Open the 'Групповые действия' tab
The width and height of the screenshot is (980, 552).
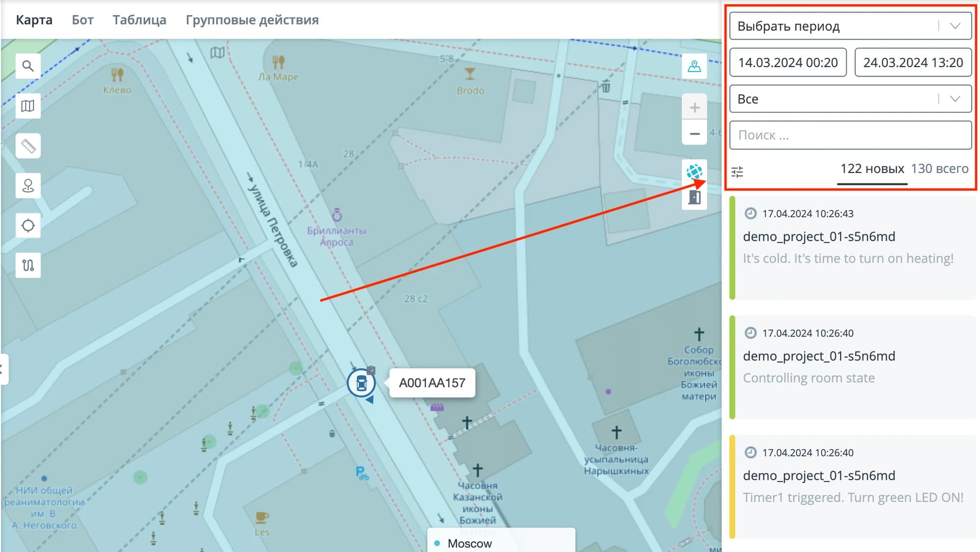(252, 20)
